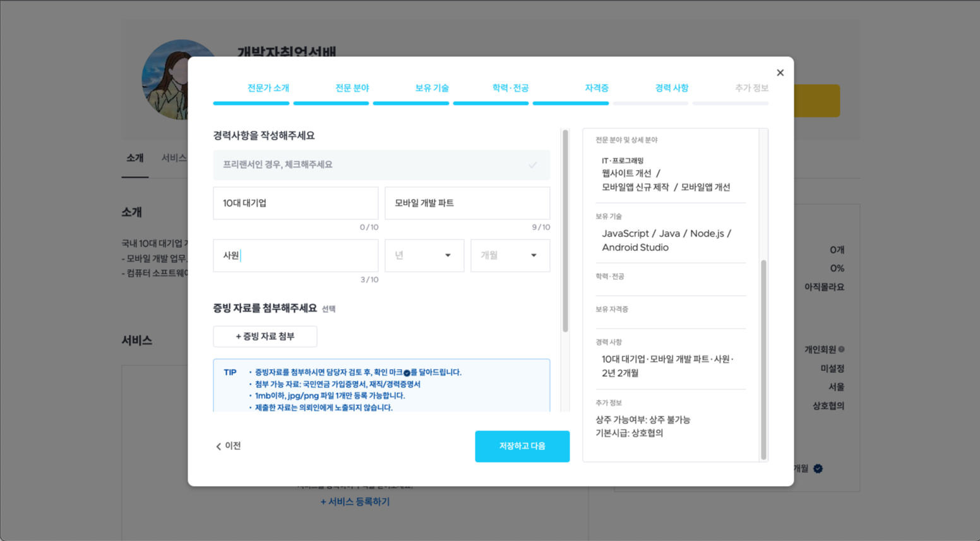
Task: Check the freelancer checkmark icon
Action: click(x=532, y=165)
